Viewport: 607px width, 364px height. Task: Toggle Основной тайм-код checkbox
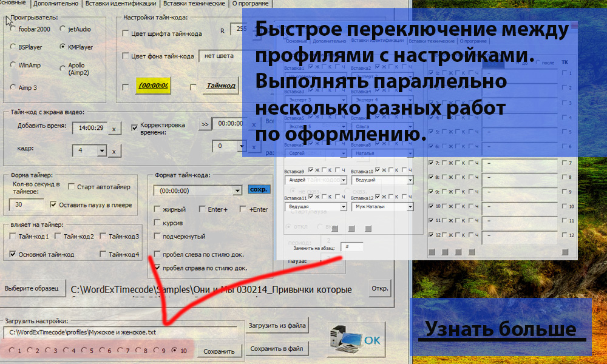[13, 254]
